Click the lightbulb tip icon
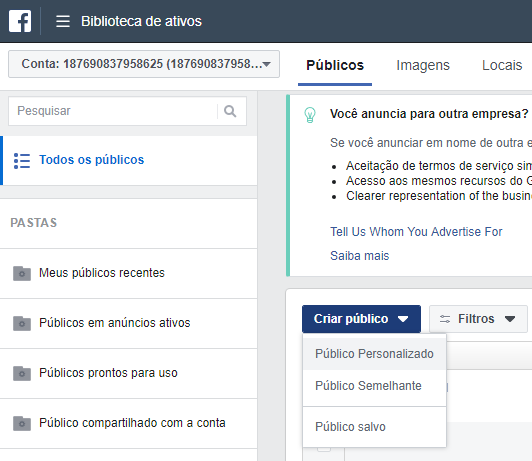The image size is (532, 461). click(x=310, y=115)
